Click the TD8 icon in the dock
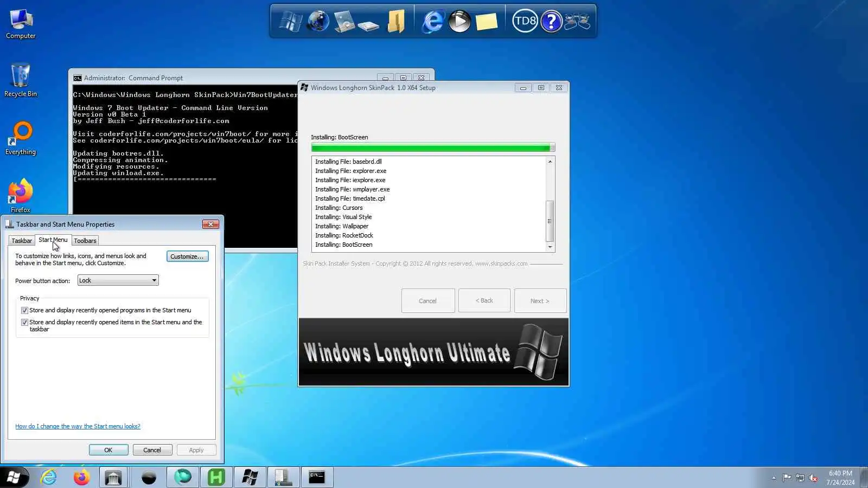The image size is (868, 488). click(x=525, y=21)
